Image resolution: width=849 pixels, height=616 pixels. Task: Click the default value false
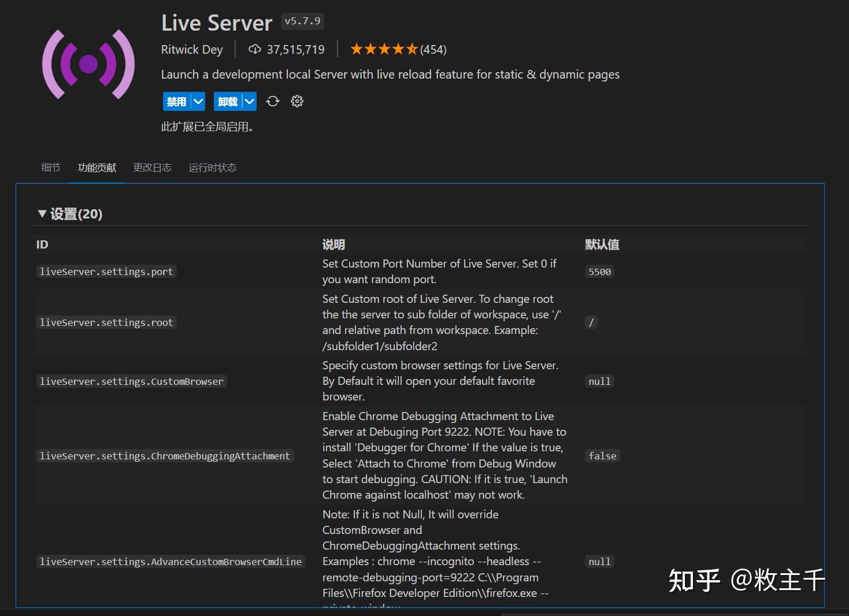click(602, 456)
